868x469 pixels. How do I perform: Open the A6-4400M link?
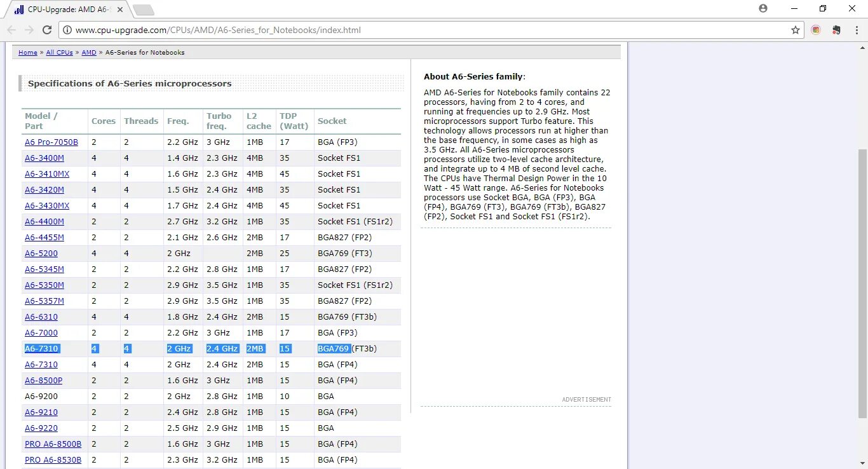coord(44,221)
